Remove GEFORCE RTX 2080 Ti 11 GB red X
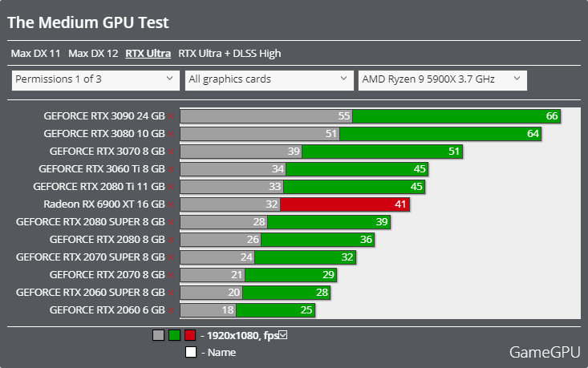Image resolution: width=588 pixels, height=368 pixels. tap(171, 187)
